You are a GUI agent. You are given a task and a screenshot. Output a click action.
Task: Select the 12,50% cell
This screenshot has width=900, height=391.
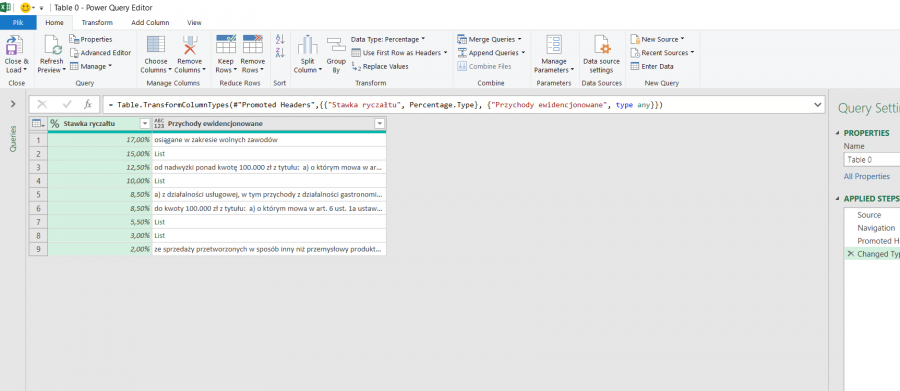click(x=100, y=167)
